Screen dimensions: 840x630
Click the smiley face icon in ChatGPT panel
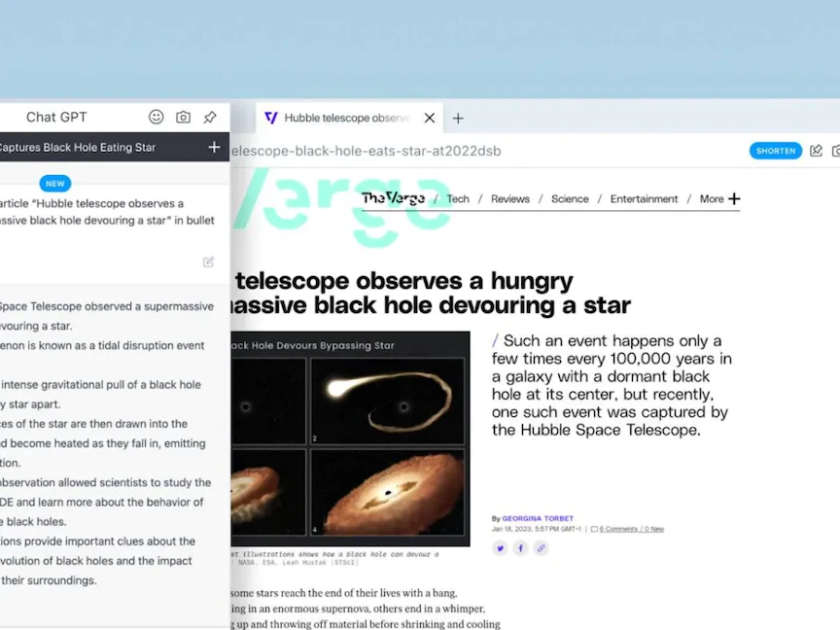click(156, 117)
